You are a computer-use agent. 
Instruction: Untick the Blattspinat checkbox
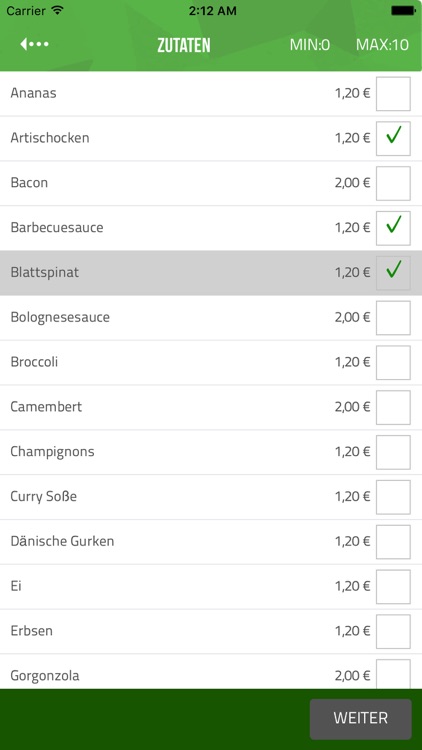tap(393, 273)
